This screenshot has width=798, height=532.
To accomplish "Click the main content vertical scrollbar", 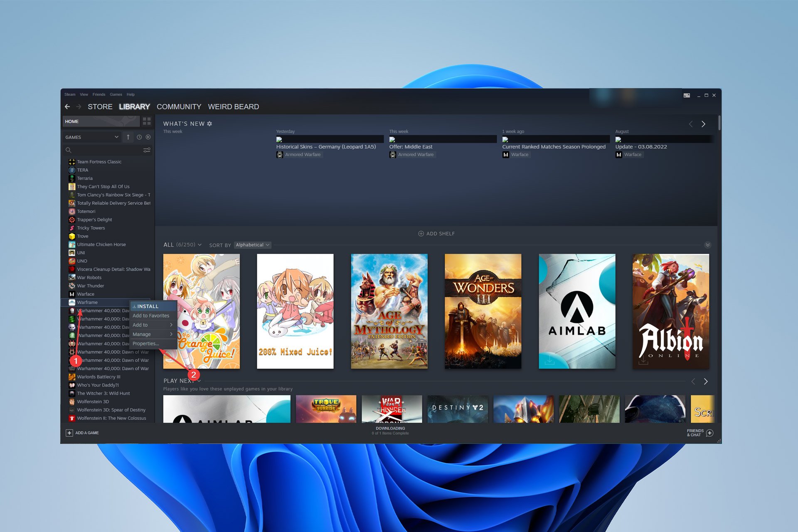I will (719, 123).
